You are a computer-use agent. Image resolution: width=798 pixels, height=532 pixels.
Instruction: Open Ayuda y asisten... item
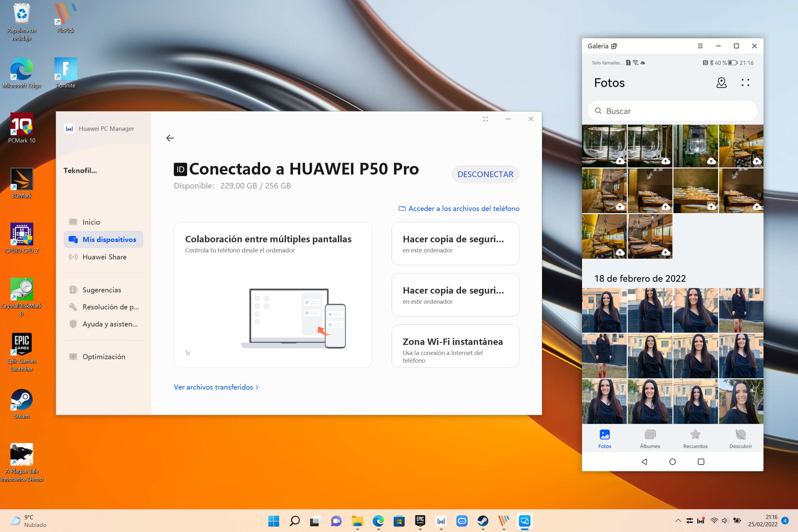(x=103, y=324)
